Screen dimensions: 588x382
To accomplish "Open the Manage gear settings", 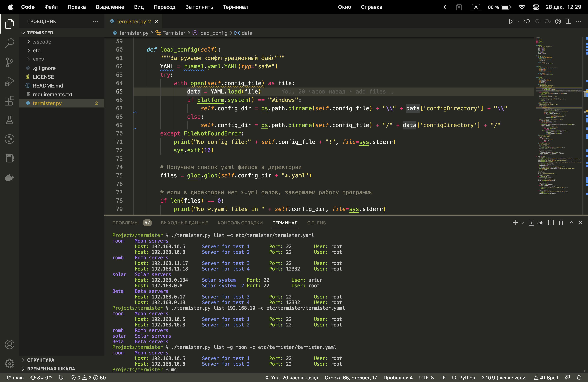I will (x=9, y=363).
